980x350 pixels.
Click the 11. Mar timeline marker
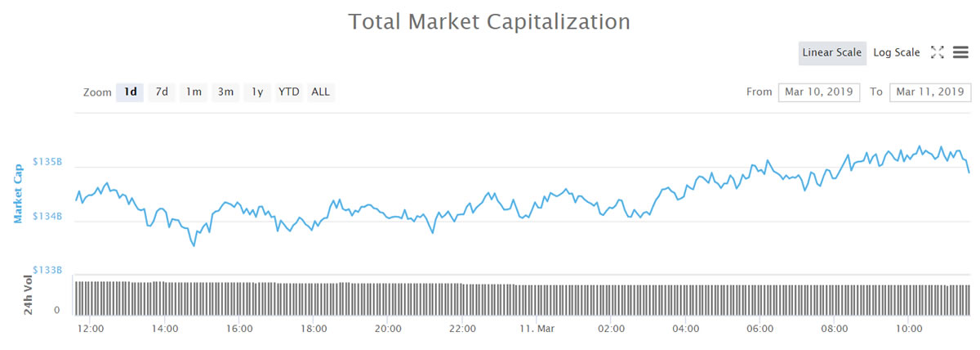(x=537, y=329)
